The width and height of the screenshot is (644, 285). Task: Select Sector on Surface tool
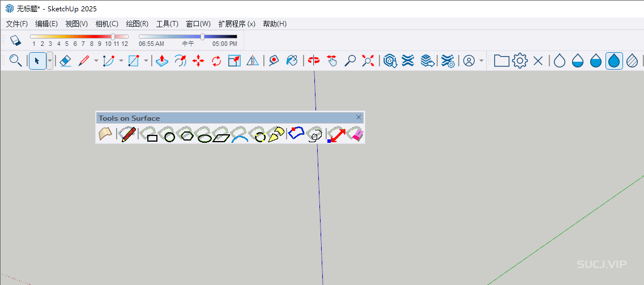[x=276, y=134]
